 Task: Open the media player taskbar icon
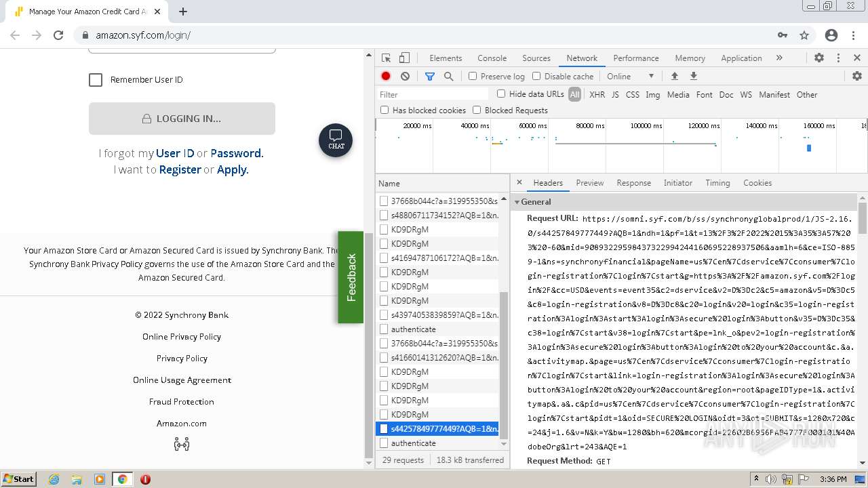(100, 479)
